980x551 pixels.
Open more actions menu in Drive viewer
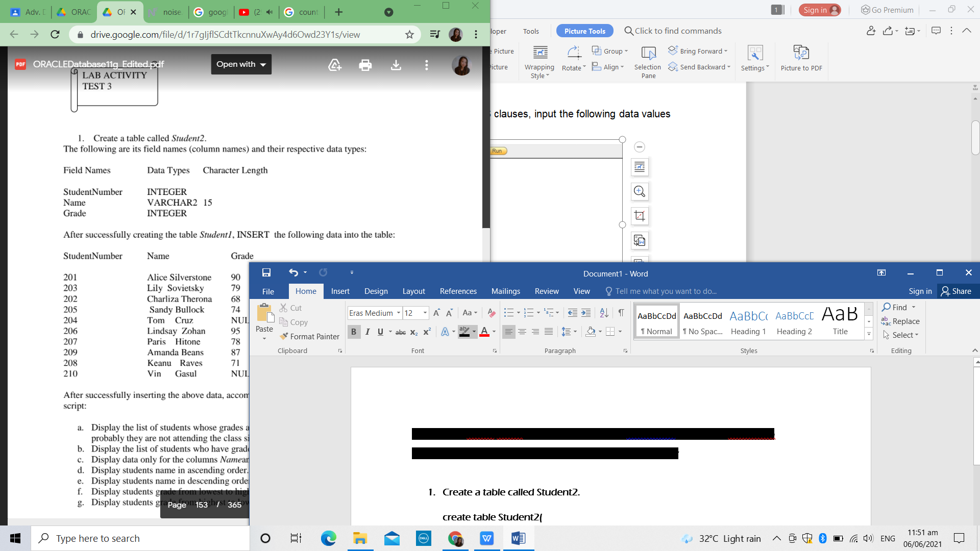tap(427, 65)
